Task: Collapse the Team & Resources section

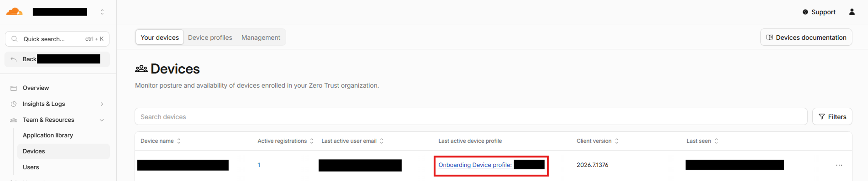Action: pyautogui.click(x=102, y=120)
